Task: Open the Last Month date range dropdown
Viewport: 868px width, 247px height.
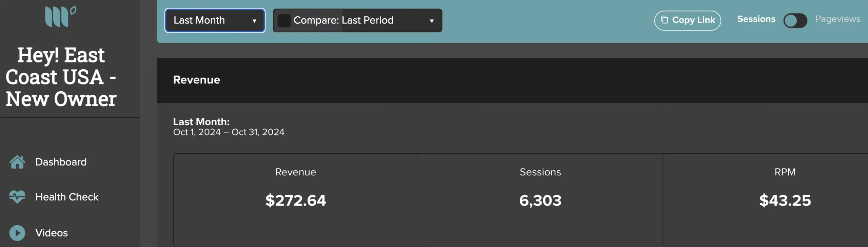Action: point(215,20)
